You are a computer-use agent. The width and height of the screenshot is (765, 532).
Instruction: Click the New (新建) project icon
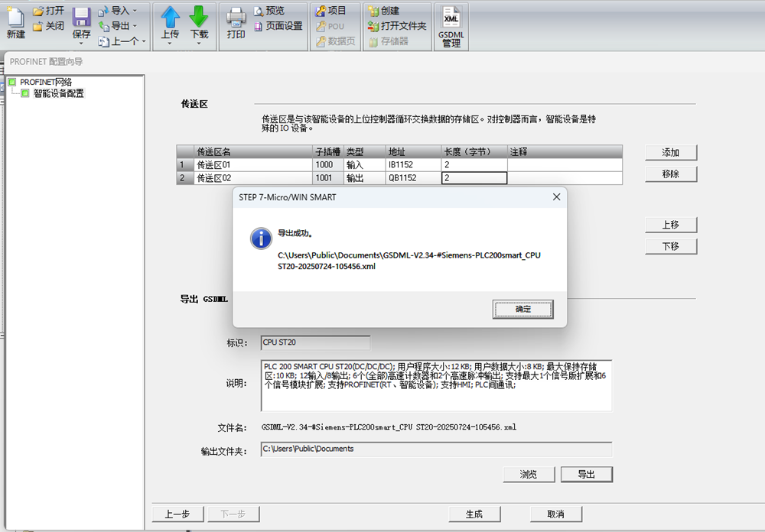[x=15, y=18]
